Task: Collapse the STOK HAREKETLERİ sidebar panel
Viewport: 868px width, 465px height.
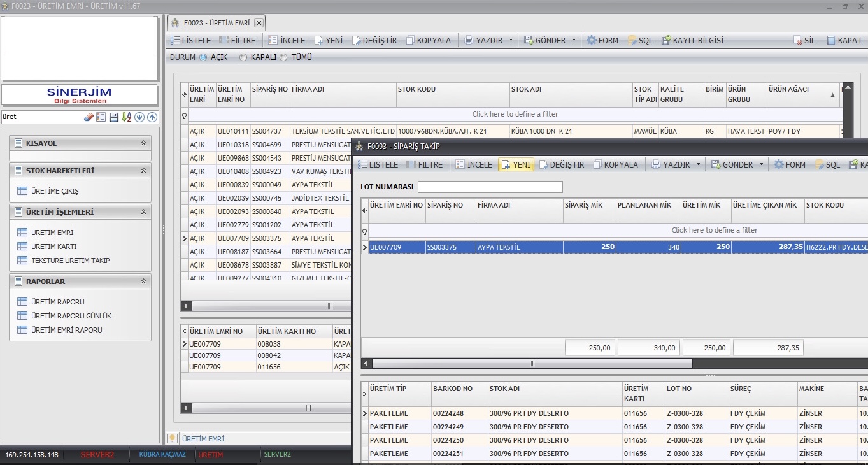Action: coord(143,171)
